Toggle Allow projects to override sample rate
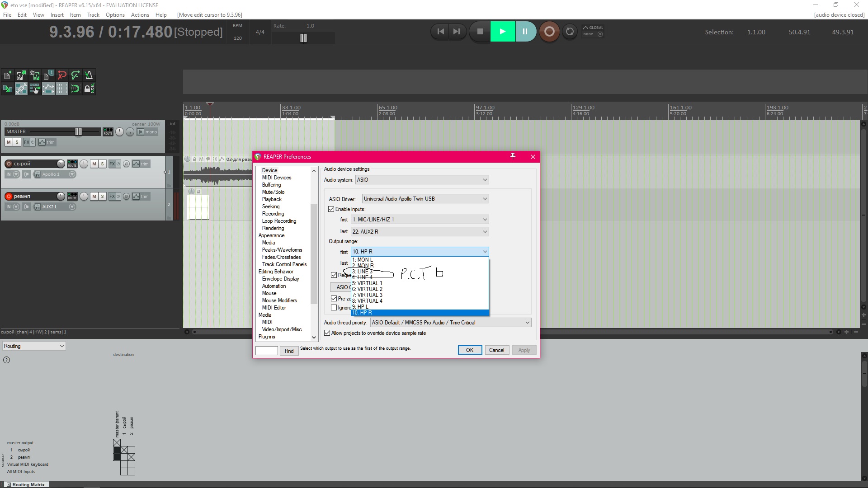This screenshot has width=868, height=488. pos(327,333)
